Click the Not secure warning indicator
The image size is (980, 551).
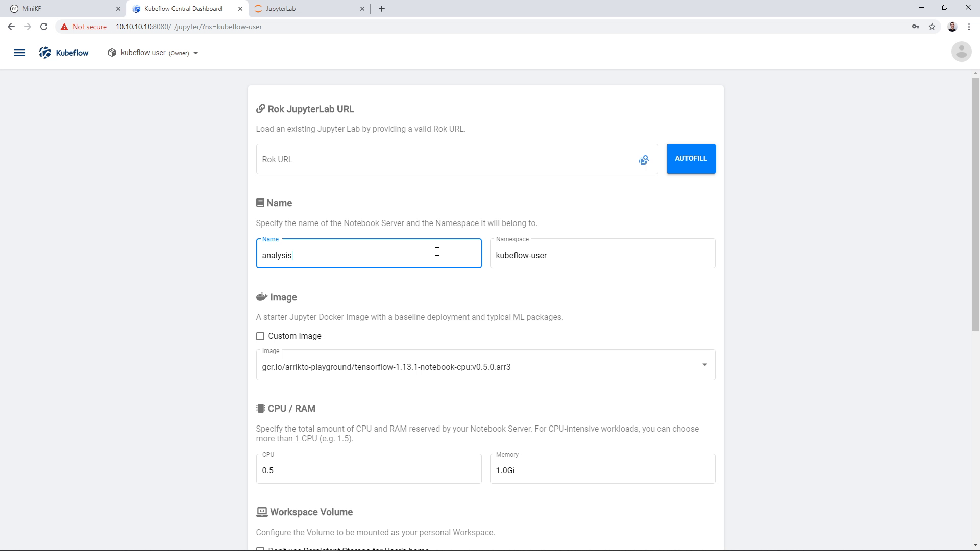pyautogui.click(x=84, y=27)
